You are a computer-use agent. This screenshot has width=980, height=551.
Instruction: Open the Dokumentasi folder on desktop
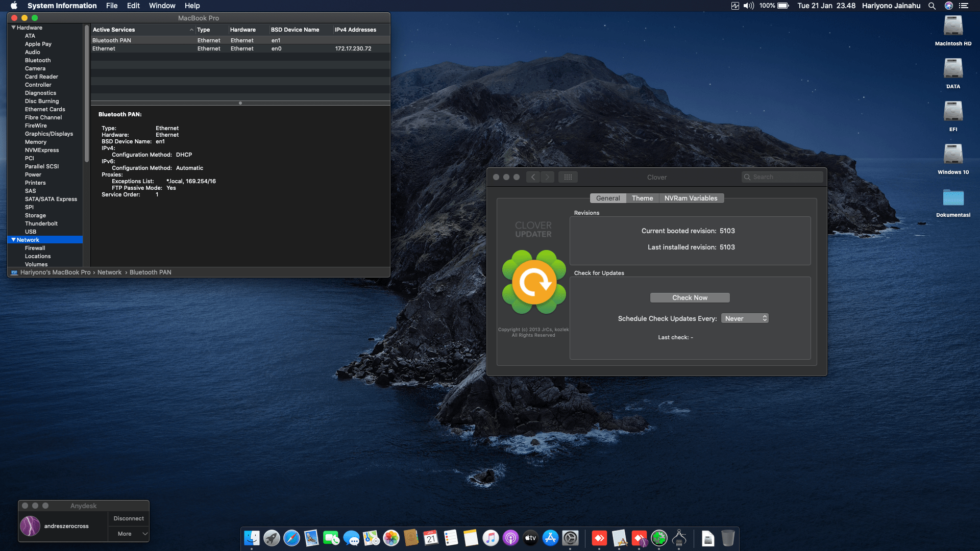pyautogui.click(x=953, y=198)
